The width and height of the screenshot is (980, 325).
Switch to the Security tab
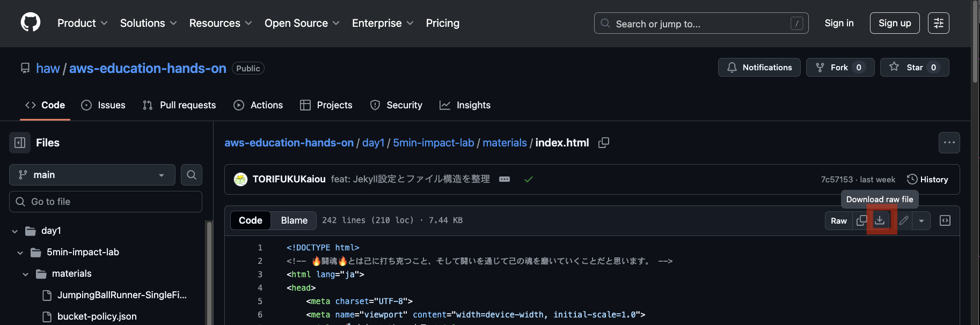[x=396, y=105]
